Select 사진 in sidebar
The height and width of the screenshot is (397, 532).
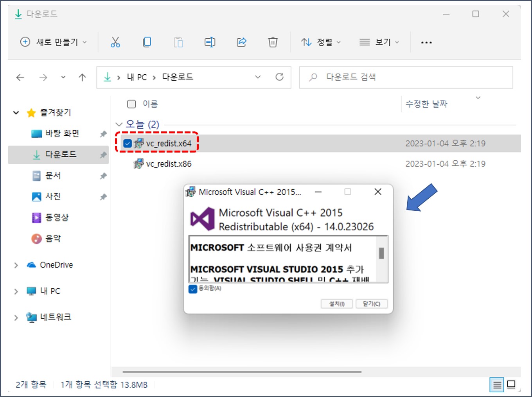click(53, 196)
